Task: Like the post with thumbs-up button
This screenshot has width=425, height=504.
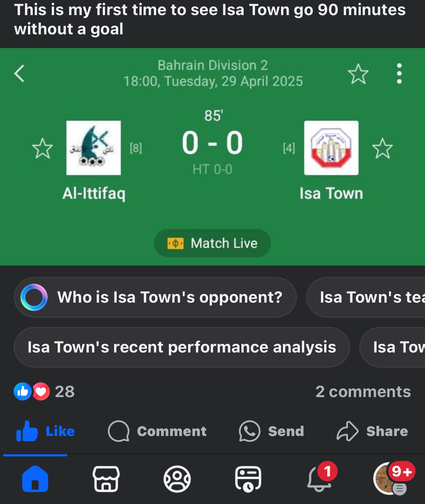Action: point(45,431)
